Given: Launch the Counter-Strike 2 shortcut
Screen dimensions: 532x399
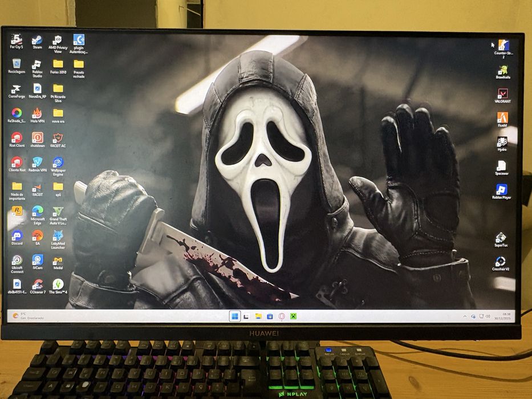Looking at the screenshot, I should (x=503, y=49).
